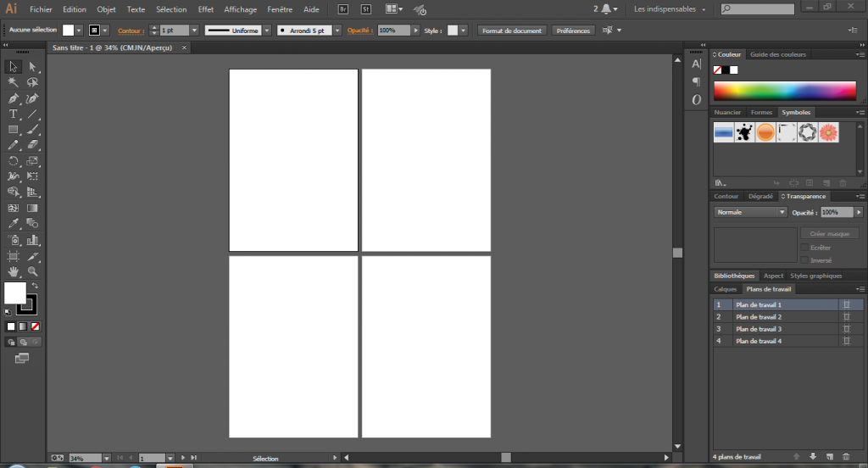The width and height of the screenshot is (868, 468).
Task: Open the Affichage menu
Action: point(240,9)
